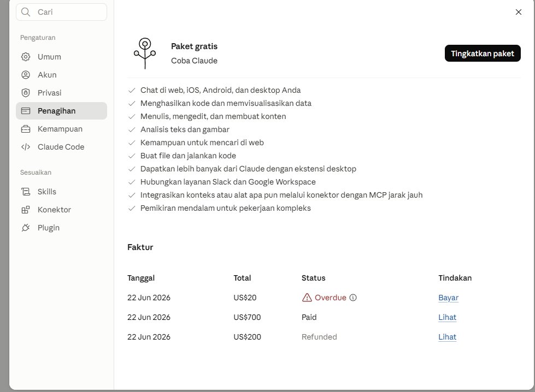Click the Overdue status text

[330, 298]
